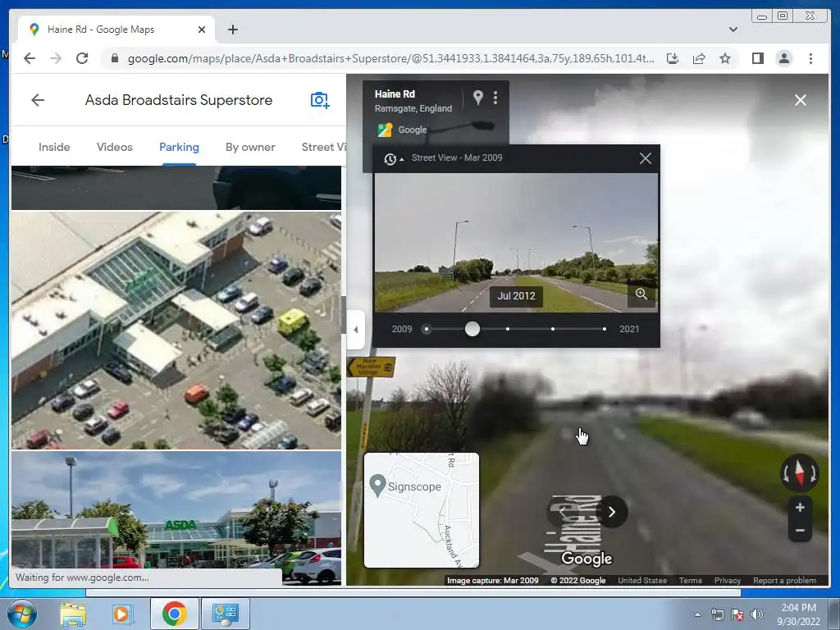Click the Chrome taskbar icon
Image resolution: width=840 pixels, height=630 pixels.
coord(174,614)
